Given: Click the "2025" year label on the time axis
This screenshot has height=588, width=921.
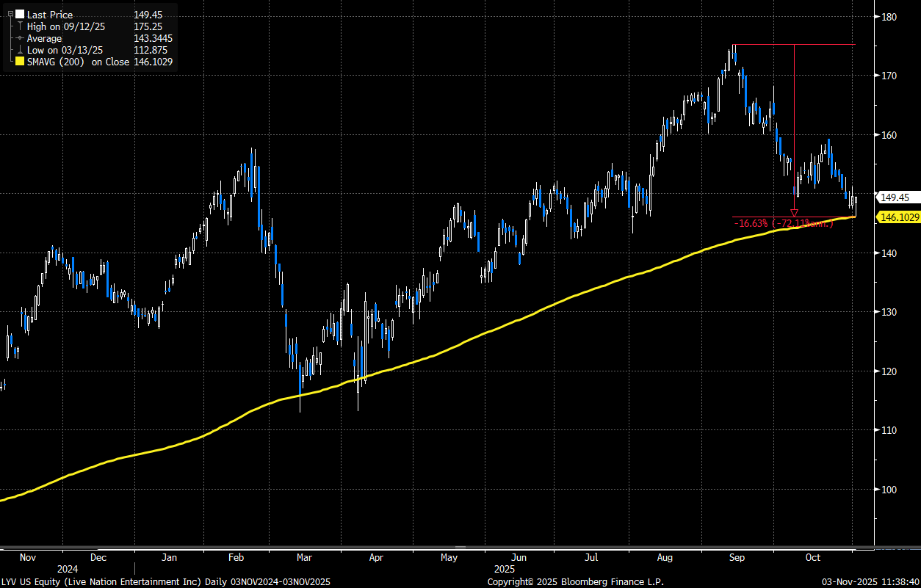Looking at the screenshot, I should click(505, 569).
